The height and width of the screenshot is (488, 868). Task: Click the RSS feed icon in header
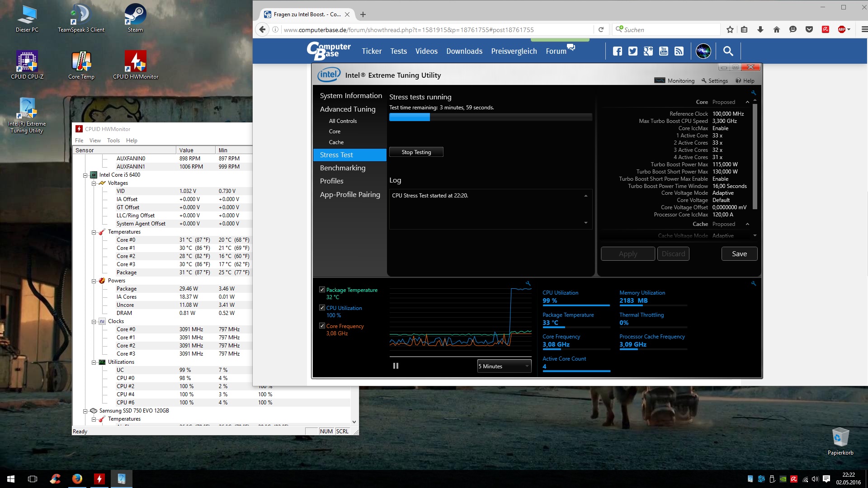click(x=679, y=51)
